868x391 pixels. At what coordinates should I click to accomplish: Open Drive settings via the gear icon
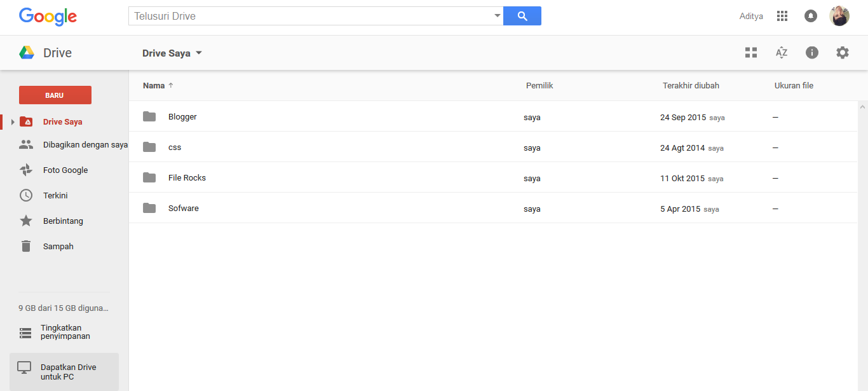[843, 53]
